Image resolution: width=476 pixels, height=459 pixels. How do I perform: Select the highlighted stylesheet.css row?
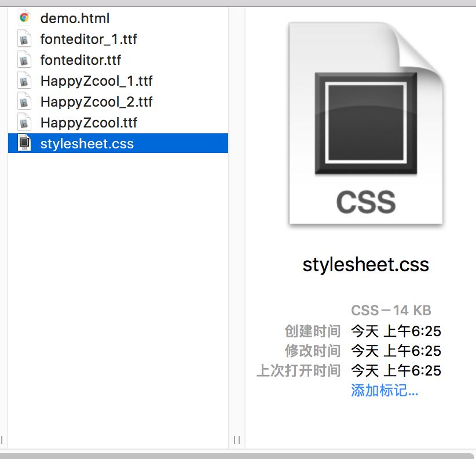coord(118,143)
